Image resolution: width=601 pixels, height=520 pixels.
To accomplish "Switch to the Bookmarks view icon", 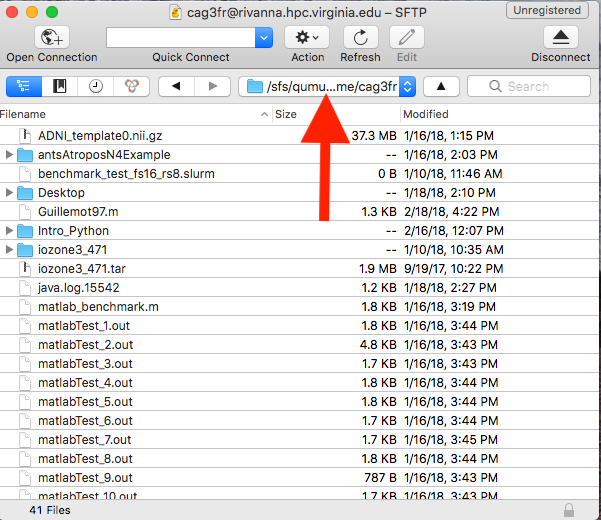I will [59, 87].
